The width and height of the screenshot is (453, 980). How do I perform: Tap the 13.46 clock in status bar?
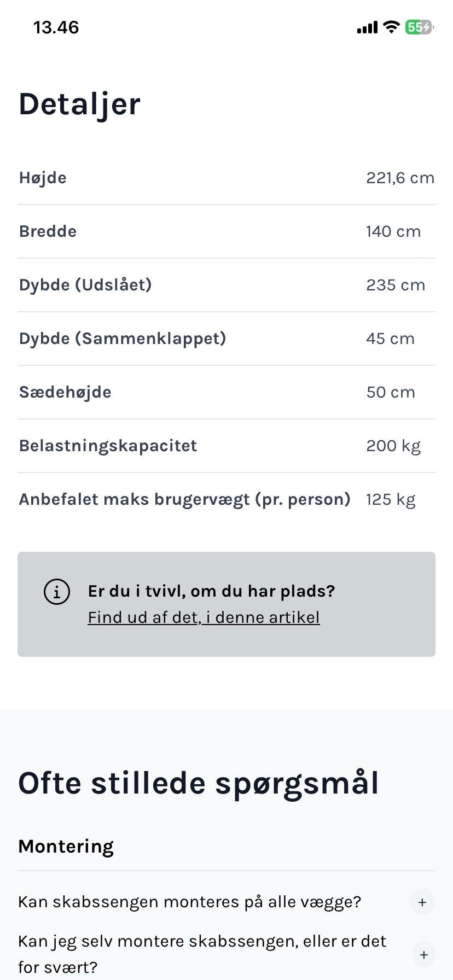(x=56, y=27)
